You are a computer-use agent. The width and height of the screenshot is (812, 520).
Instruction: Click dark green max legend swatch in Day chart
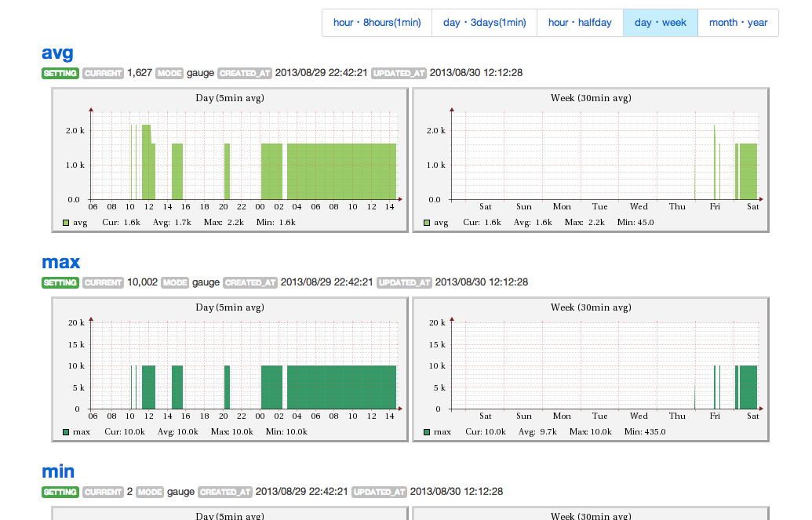click(x=66, y=432)
